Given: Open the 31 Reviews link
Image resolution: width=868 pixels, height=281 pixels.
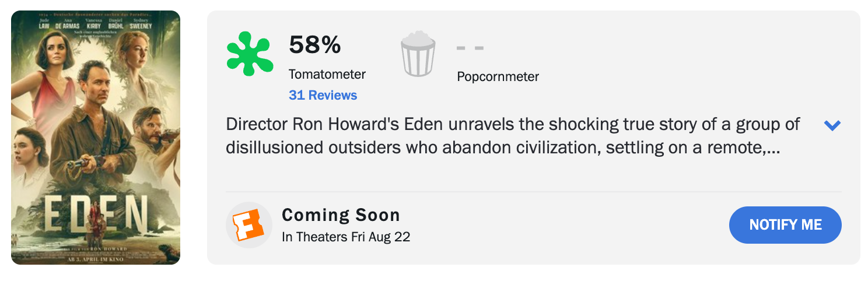Looking at the screenshot, I should coord(323,95).
